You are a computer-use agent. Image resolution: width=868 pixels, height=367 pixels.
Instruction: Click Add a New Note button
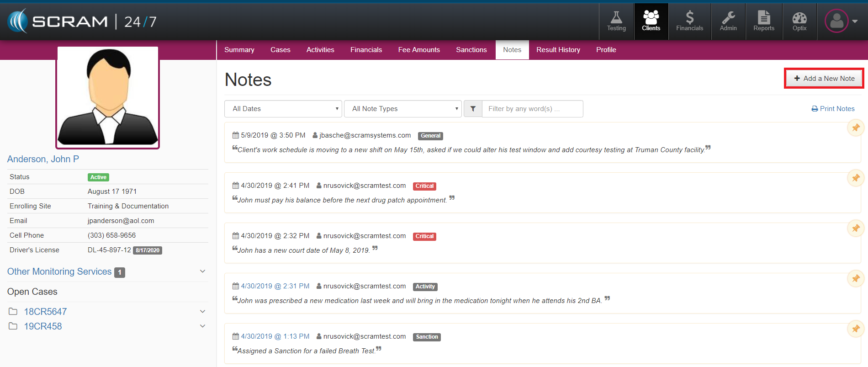point(824,79)
